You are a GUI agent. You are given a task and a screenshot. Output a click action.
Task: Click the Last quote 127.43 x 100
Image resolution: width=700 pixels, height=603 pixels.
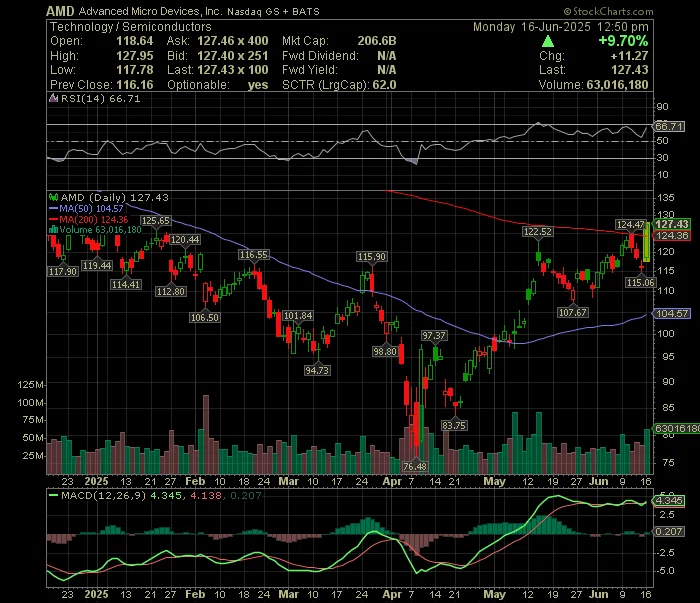pos(233,70)
